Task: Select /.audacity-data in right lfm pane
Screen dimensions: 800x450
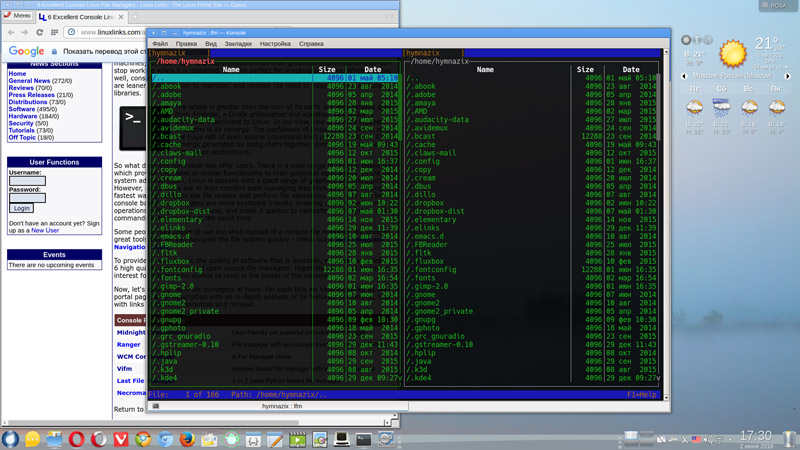Action: click(x=437, y=120)
